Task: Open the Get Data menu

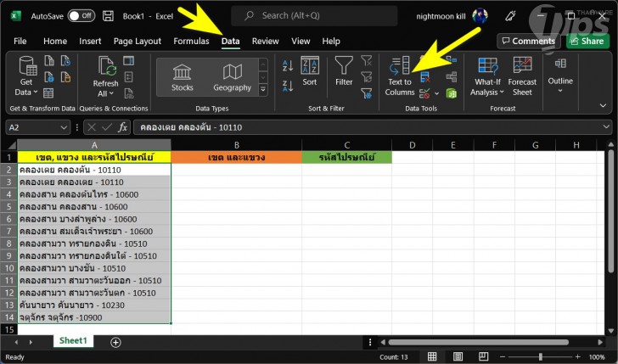Action: click(x=26, y=76)
